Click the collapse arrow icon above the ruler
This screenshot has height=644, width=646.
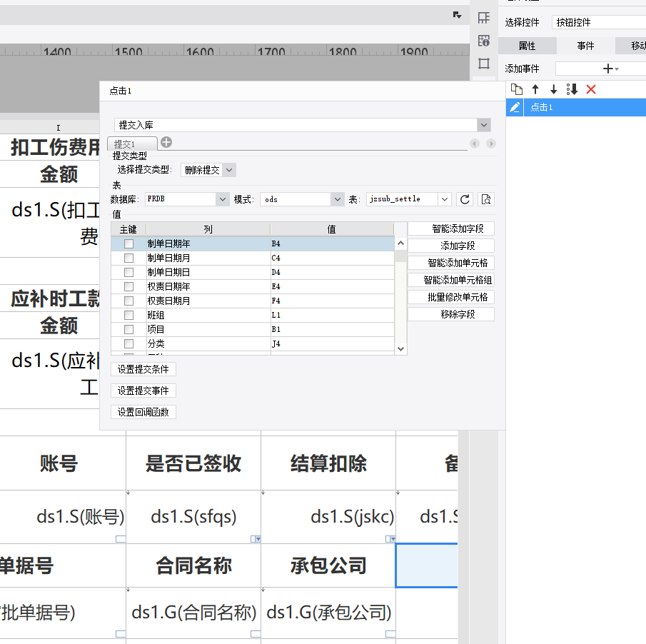pyautogui.click(x=457, y=15)
